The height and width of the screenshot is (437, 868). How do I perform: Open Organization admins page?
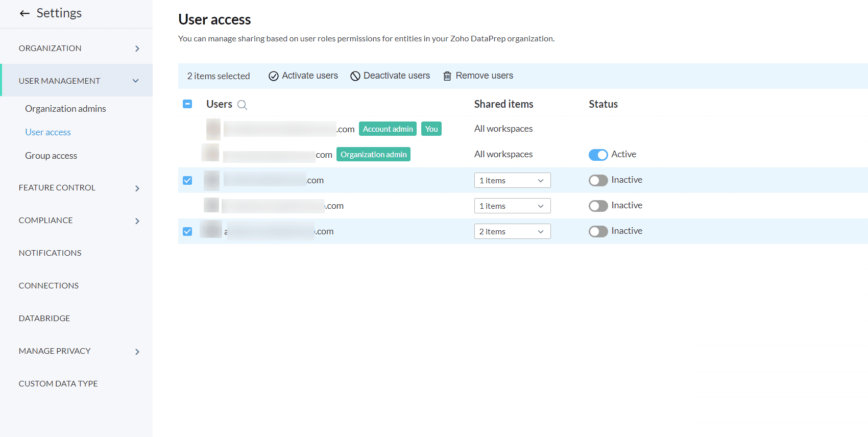tap(65, 109)
